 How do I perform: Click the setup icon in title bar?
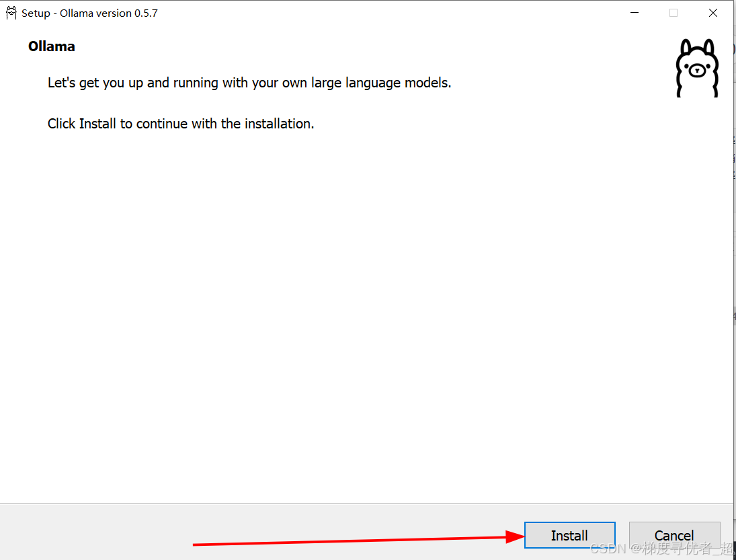click(x=11, y=13)
